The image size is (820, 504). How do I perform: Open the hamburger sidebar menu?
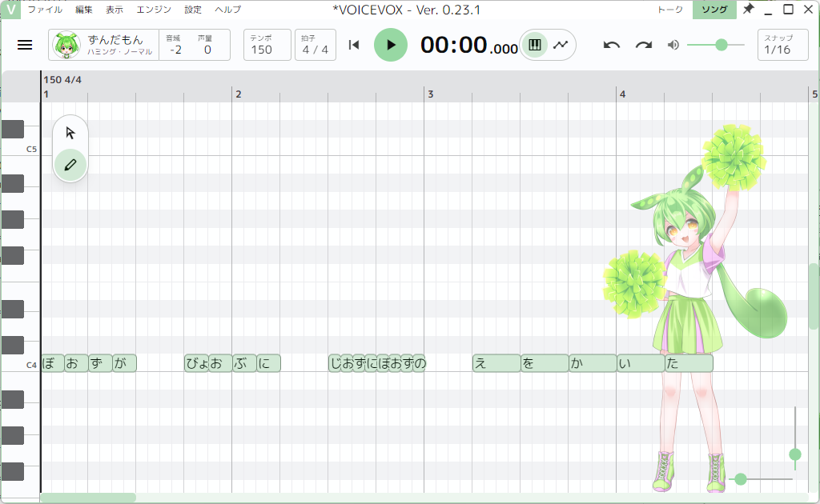pos(25,45)
